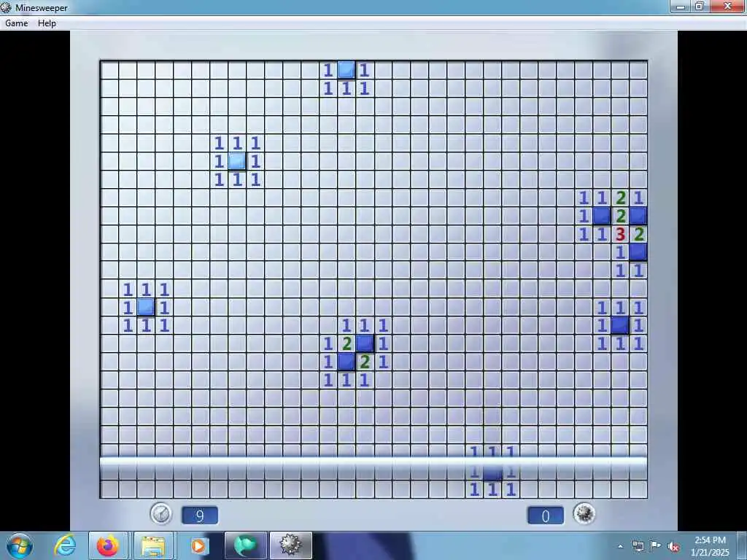747x560 pixels.
Task: Click the Minesweeper icon in the title bar
Action: (x=6, y=7)
